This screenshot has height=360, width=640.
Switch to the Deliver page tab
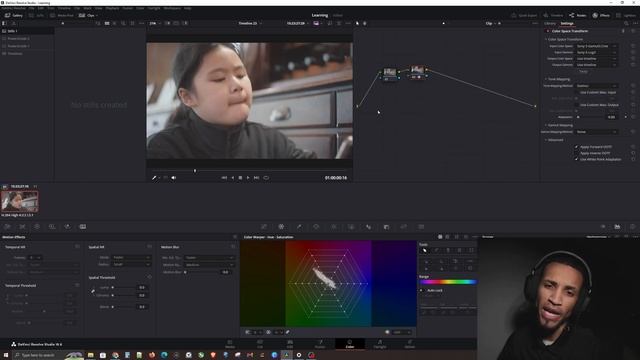click(409, 344)
